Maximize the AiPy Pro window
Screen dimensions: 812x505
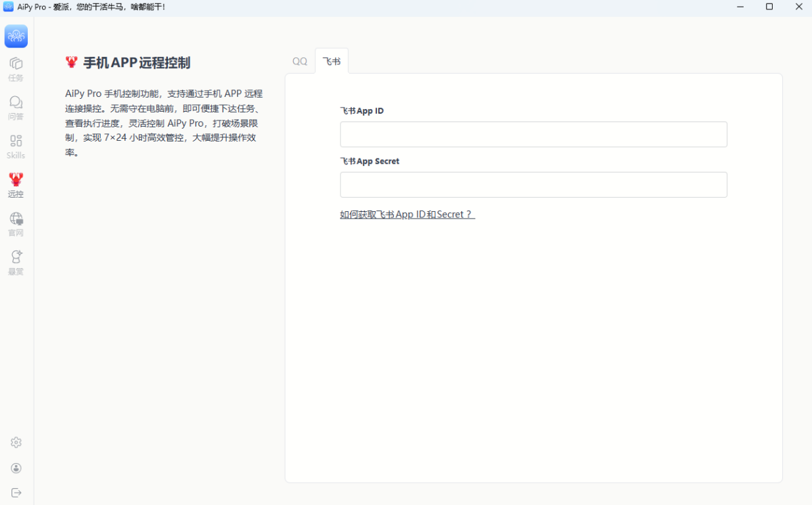tap(769, 7)
